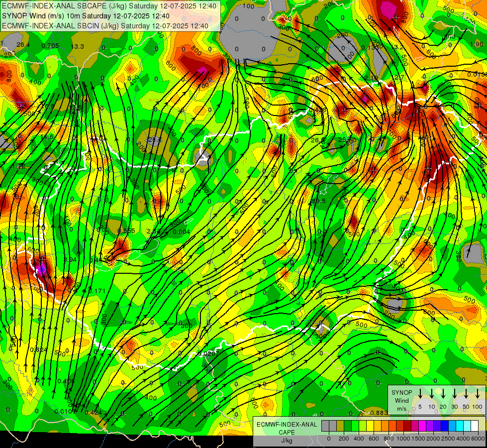The height and width of the screenshot is (448, 487).
Task: Click the 0.428 value on the map
Action: tap(317, 110)
